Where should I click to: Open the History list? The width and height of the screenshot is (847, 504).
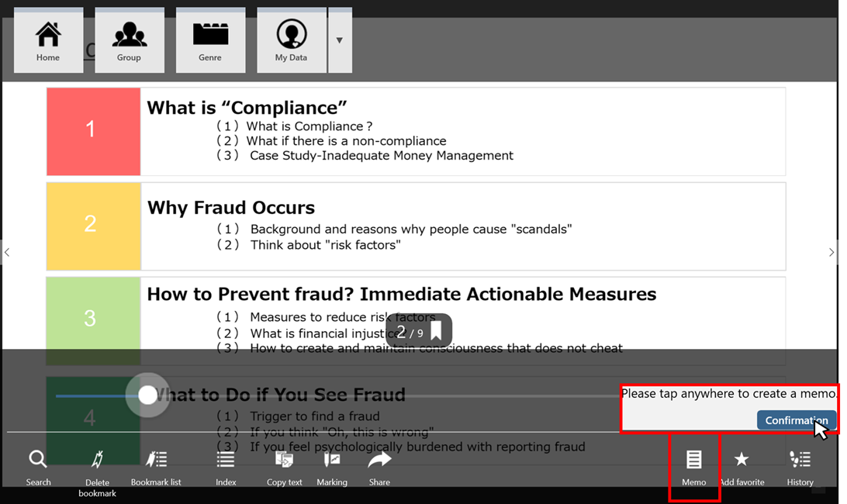pos(800,468)
